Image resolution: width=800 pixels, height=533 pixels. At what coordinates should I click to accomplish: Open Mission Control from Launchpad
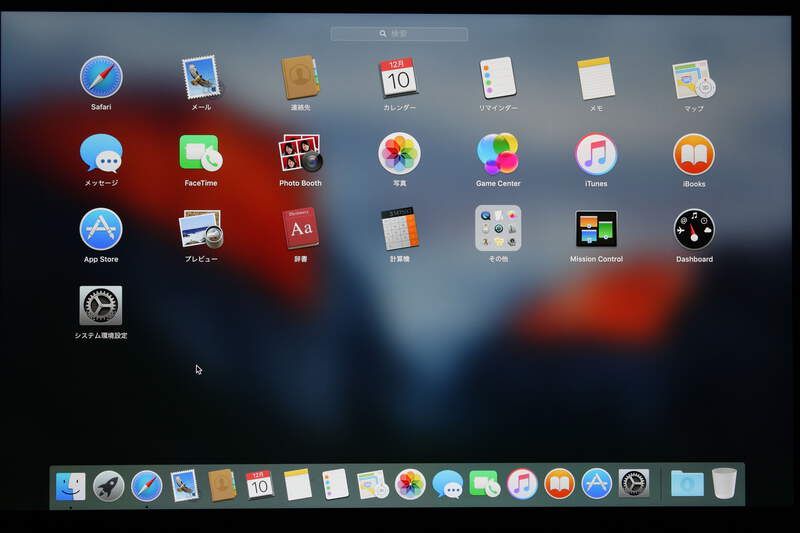pos(596,229)
